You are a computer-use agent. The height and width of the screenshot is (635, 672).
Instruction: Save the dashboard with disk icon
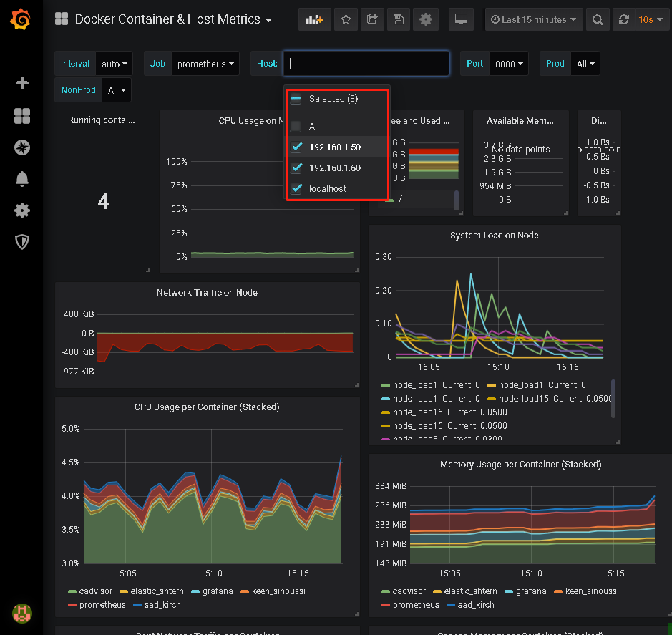(399, 19)
